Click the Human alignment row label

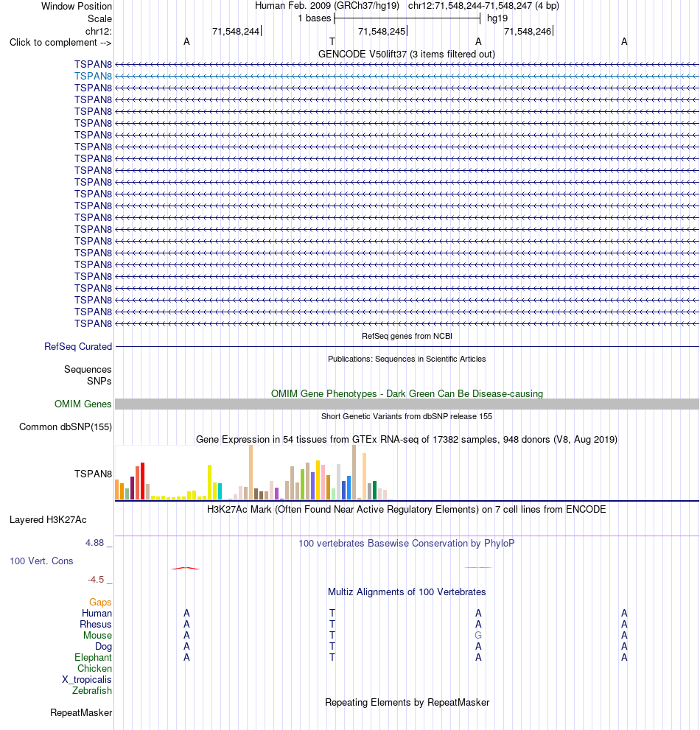coord(97,613)
